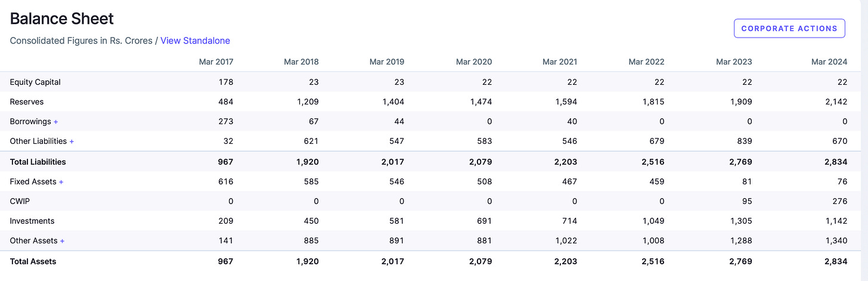
Task: Select the Reserves row label
Action: click(27, 102)
